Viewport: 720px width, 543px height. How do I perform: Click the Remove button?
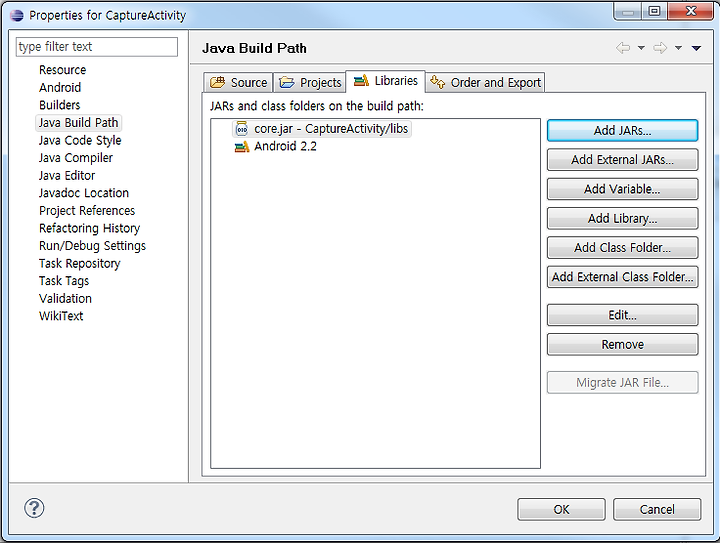point(622,344)
